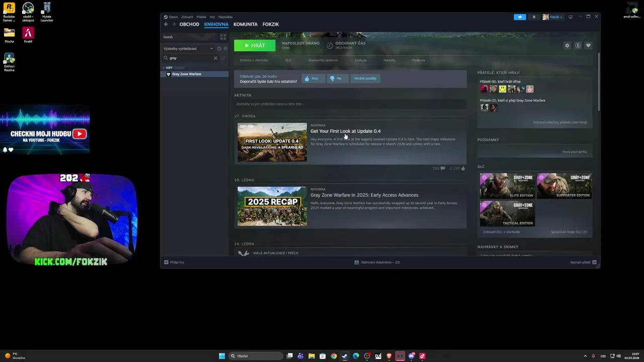
Task: Open comments on Update 0.4 post
Action: coord(439,168)
